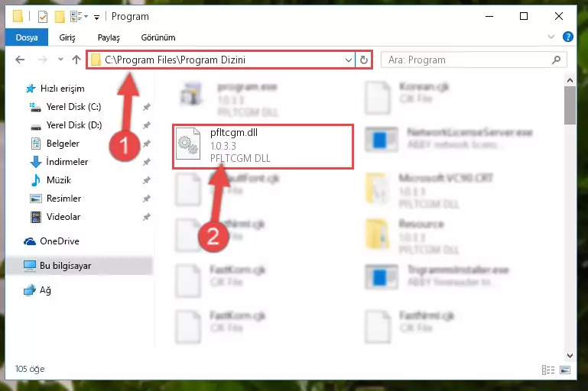Open the Dosya file menu
This screenshot has width=588, height=391.
coord(27,37)
